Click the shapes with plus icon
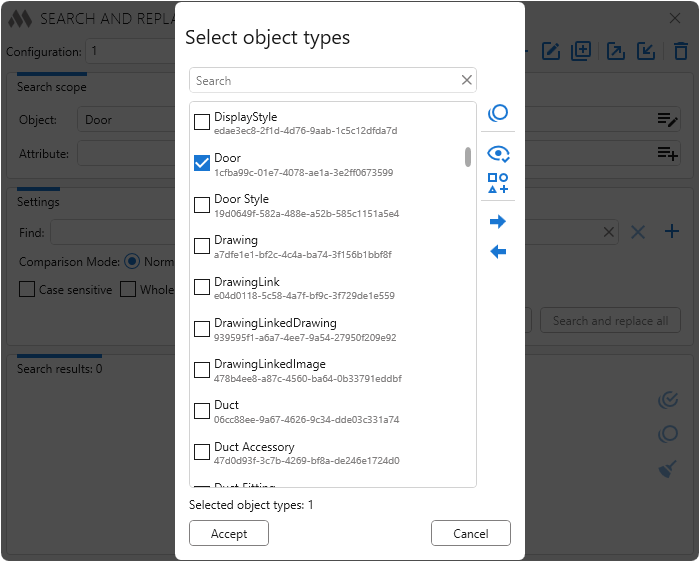This screenshot has width=700, height=561. pyautogui.click(x=498, y=184)
